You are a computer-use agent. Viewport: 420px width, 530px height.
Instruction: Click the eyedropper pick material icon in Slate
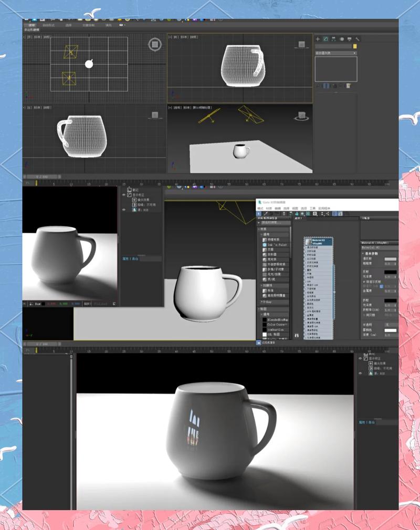tap(266, 214)
